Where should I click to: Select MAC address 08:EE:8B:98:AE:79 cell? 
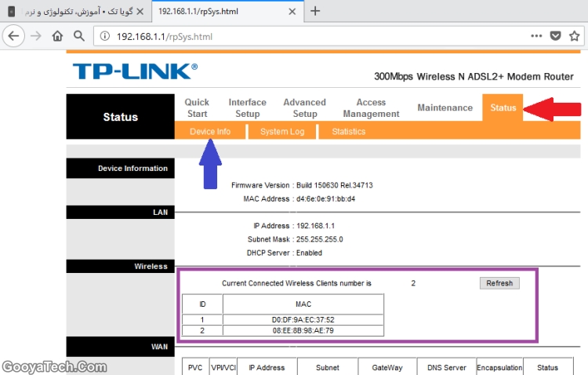point(303,331)
